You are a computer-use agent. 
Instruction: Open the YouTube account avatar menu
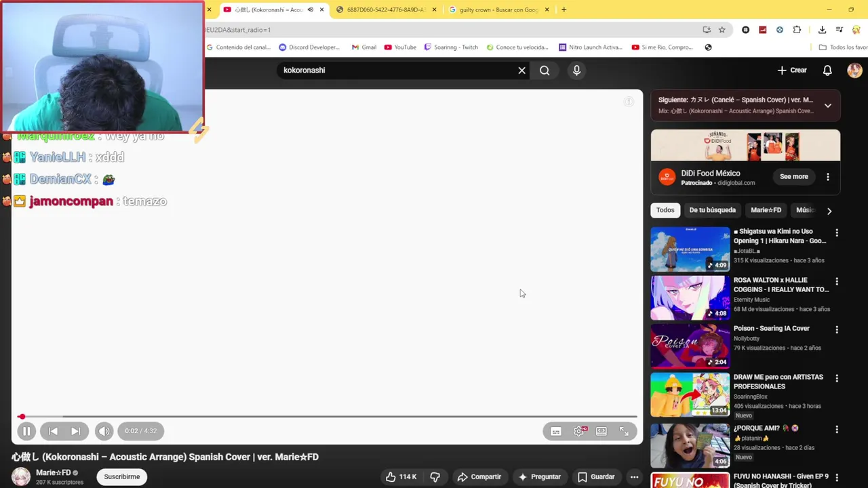click(854, 70)
